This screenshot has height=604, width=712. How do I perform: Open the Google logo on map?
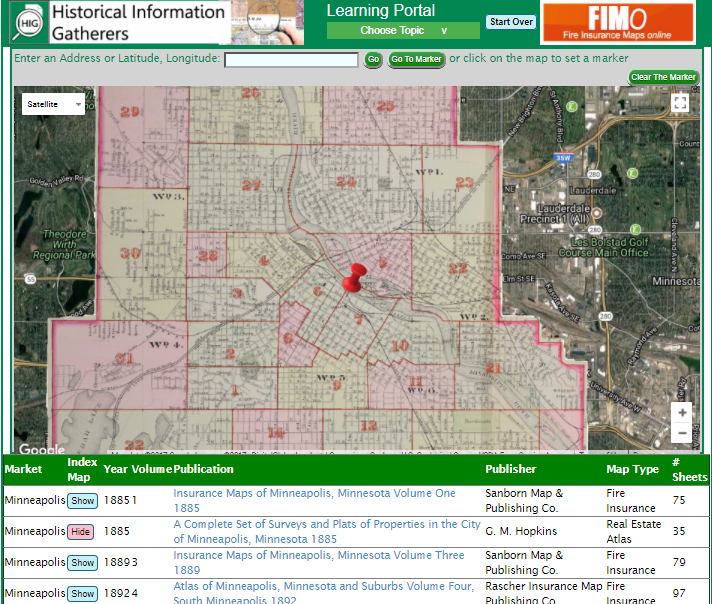[x=42, y=449]
